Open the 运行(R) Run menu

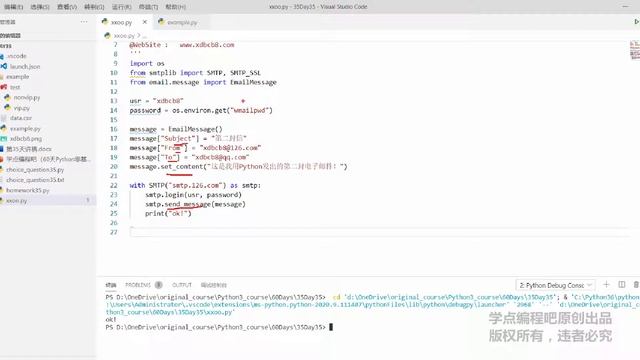click(121, 7)
